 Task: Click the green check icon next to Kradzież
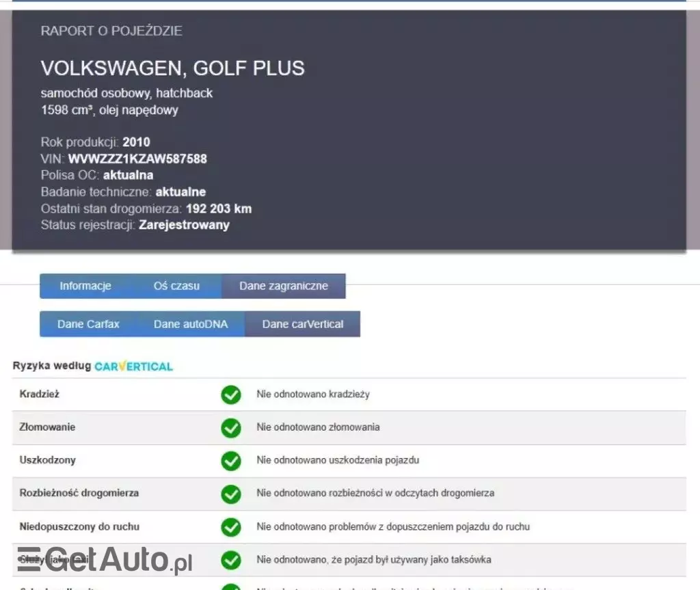(x=231, y=394)
